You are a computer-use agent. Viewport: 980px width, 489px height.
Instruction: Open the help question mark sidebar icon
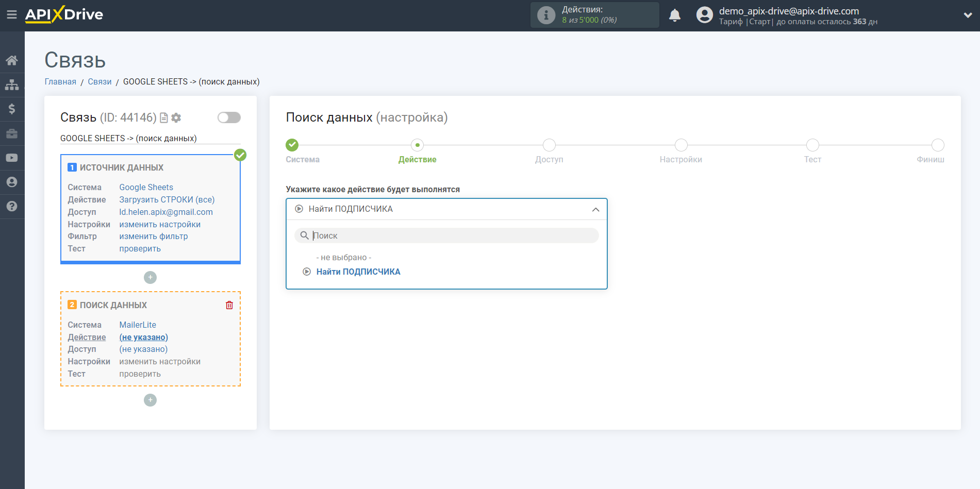(12, 206)
